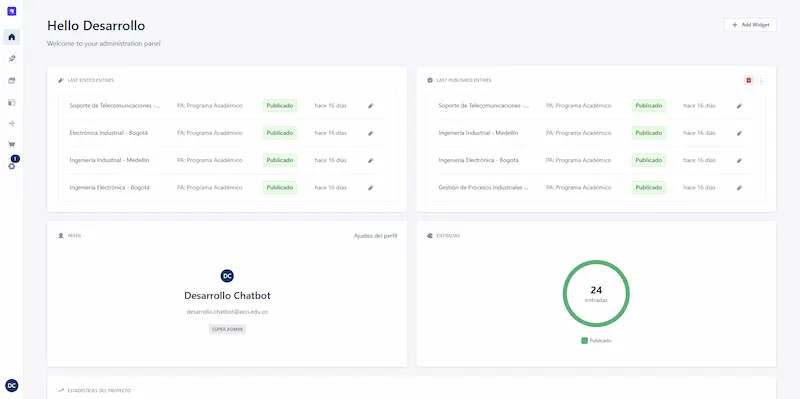Click Ingeniería Industrial - Medellín title in Last Published Entries
Screen dimensions: 800x399
pyautogui.click(x=478, y=133)
